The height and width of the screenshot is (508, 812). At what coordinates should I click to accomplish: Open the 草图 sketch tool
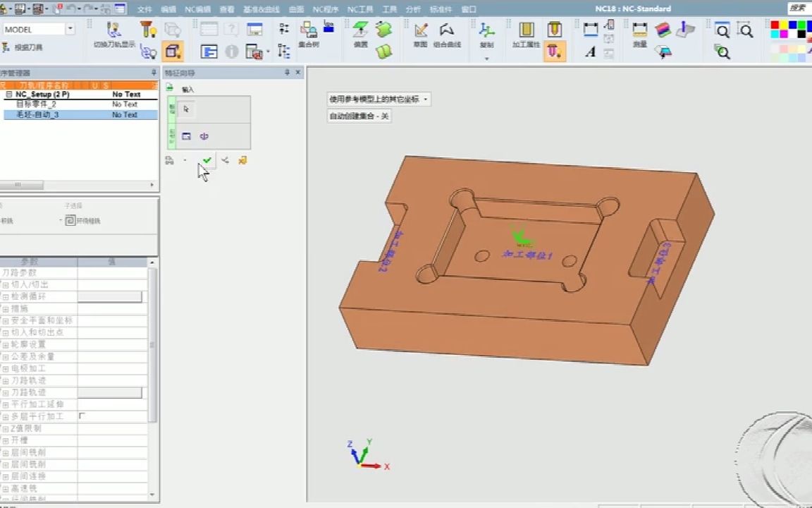[x=421, y=31]
